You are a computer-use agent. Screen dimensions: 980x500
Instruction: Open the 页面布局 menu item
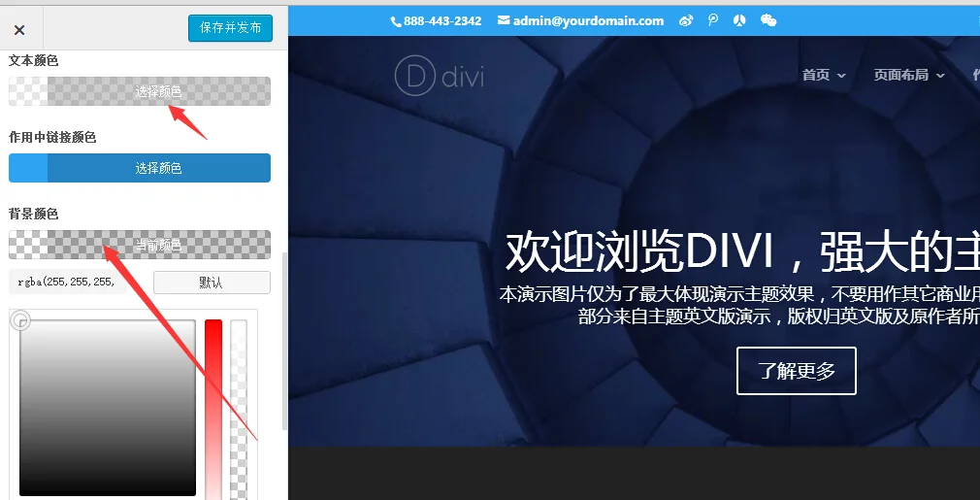pyautogui.click(x=900, y=75)
